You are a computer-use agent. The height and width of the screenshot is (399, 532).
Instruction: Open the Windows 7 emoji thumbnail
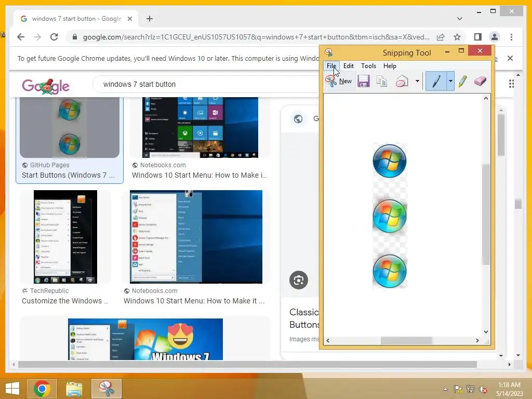point(145,339)
